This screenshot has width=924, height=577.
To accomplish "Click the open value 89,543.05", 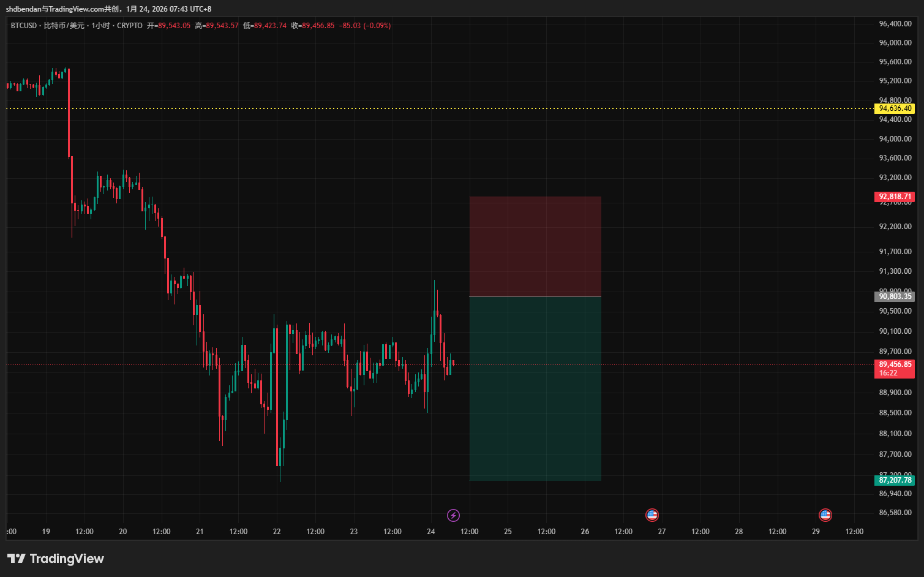I will (174, 26).
